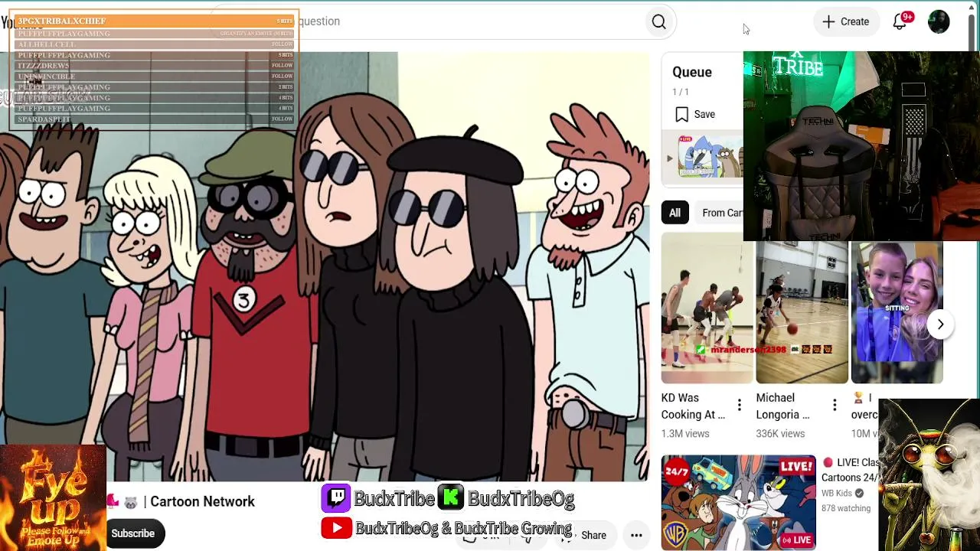Share this video
The image size is (980, 551).
(585, 535)
